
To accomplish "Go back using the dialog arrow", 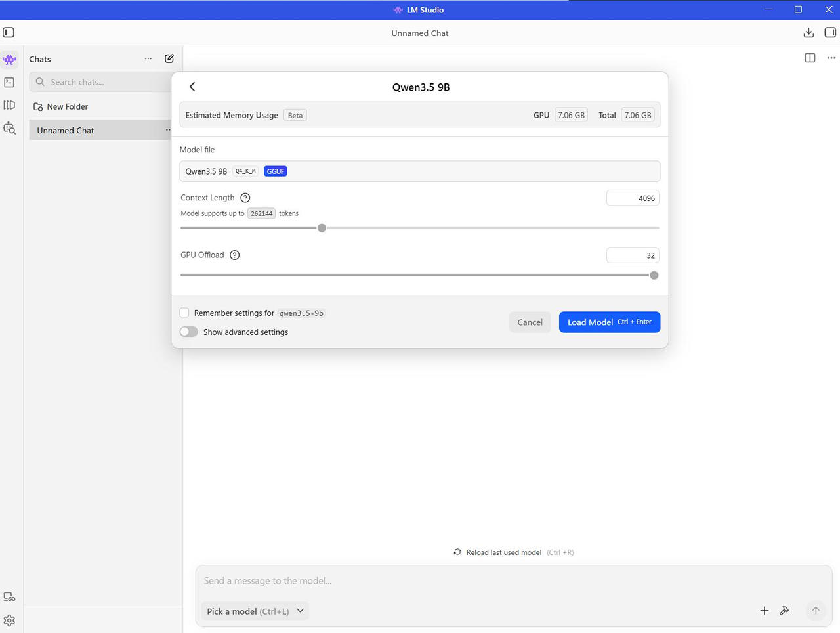I will (192, 87).
